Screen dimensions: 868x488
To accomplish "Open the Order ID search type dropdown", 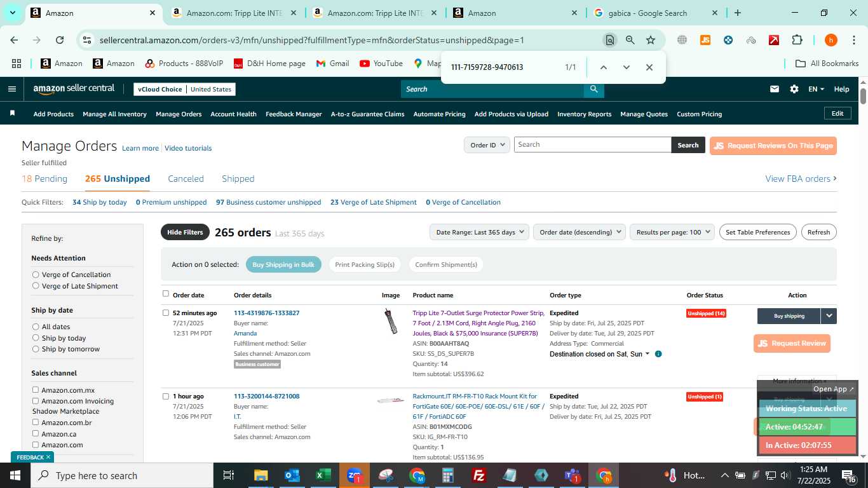I will point(487,145).
